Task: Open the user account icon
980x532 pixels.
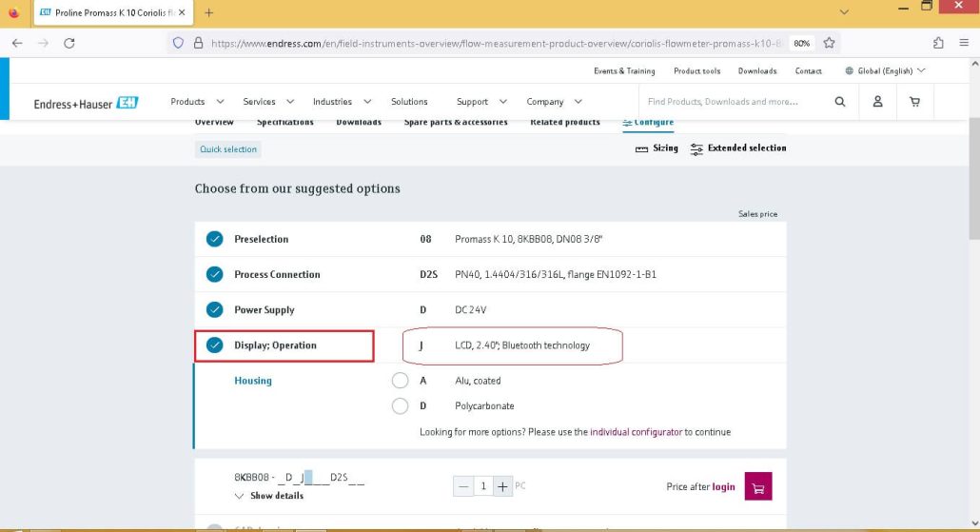Action: click(877, 101)
